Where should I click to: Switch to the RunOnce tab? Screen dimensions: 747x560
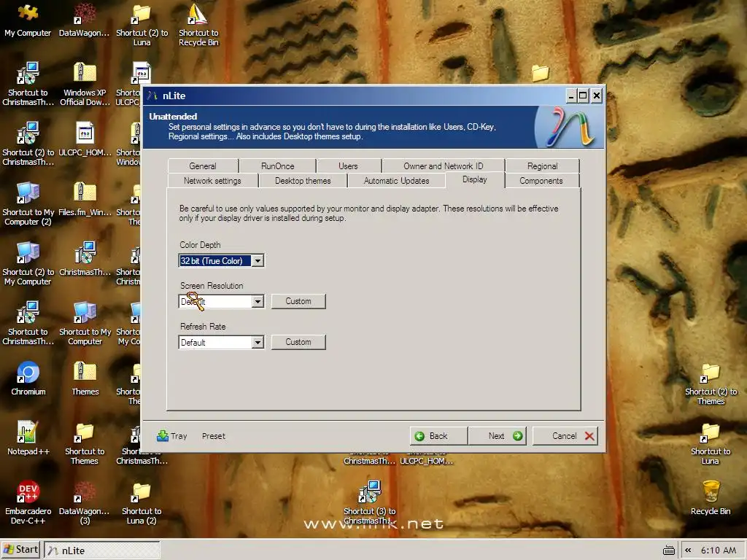click(x=278, y=166)
